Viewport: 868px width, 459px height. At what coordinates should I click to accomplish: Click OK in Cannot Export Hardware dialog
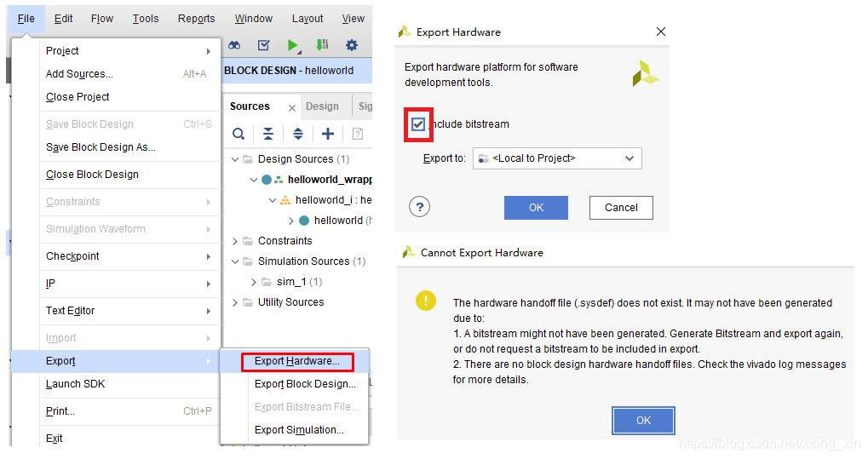click(643, 420)
